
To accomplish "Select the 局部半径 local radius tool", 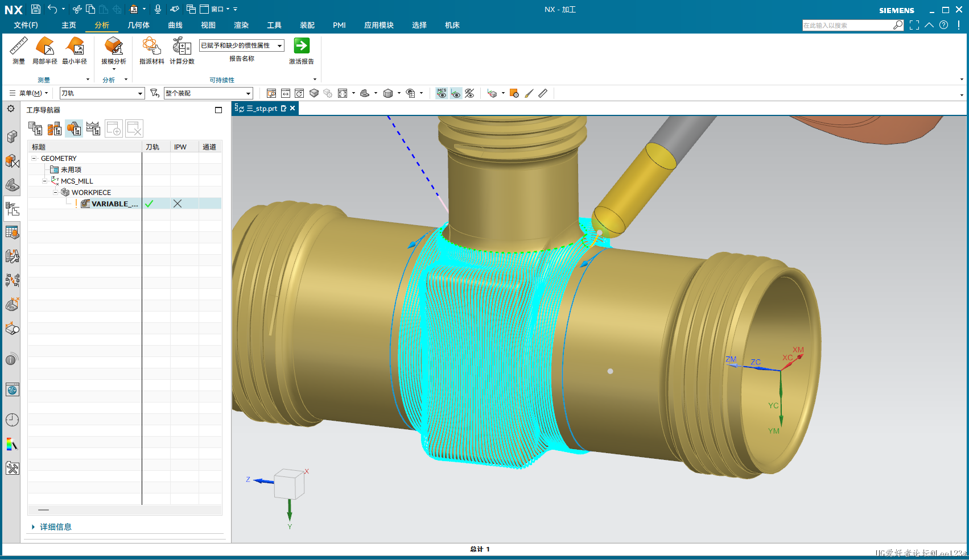I will (44, 51).
